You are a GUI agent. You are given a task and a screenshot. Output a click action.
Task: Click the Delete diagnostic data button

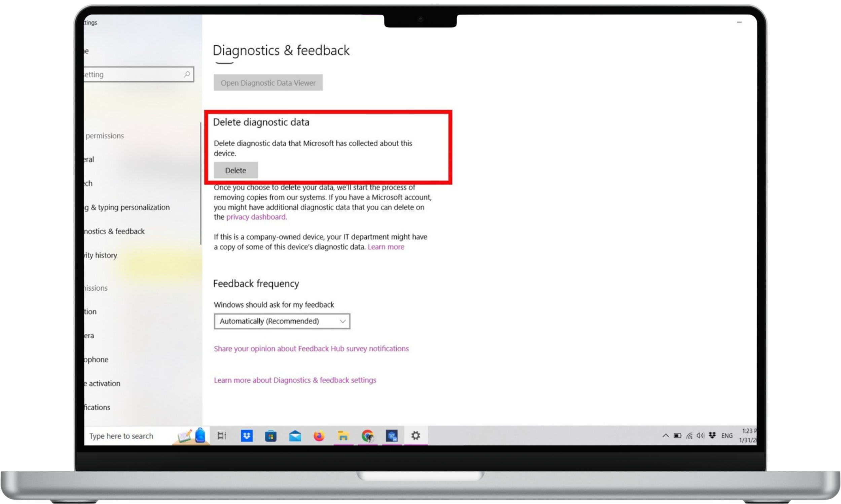click(235, 170)
